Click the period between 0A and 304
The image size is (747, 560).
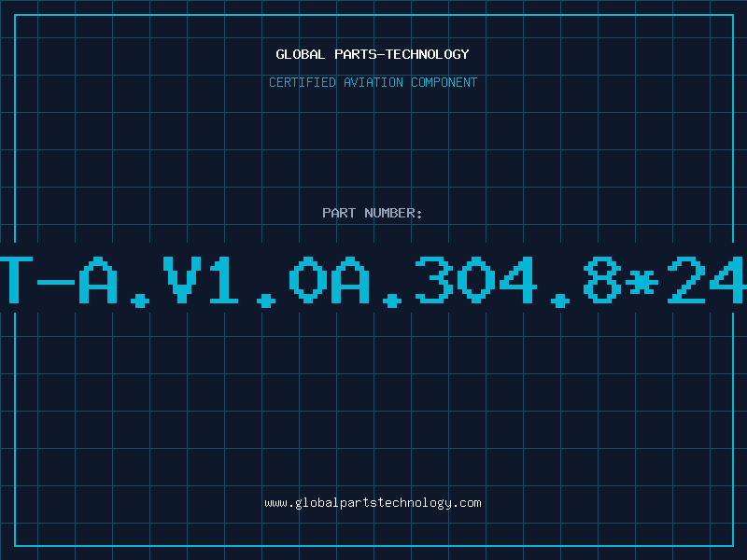pyautogui.click(x=392, y=301)
